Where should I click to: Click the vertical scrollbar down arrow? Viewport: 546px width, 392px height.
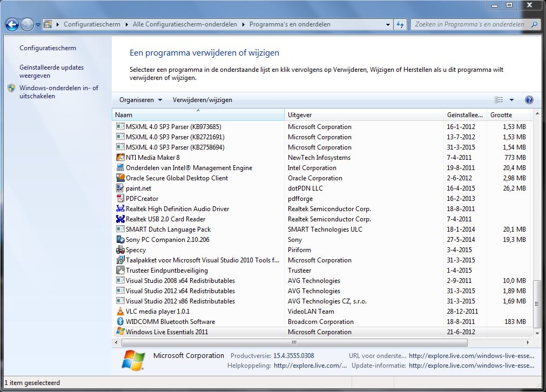(537, 334)
